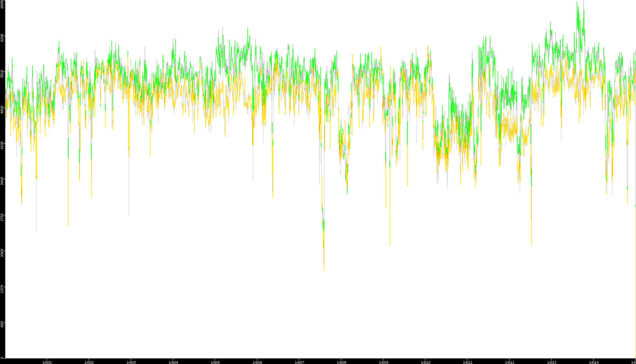Select the 14:03 tick on time axis

point(131,362)
